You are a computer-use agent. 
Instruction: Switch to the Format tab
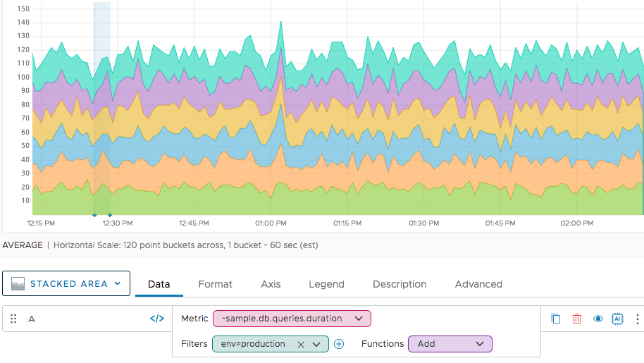pos(215,284)
